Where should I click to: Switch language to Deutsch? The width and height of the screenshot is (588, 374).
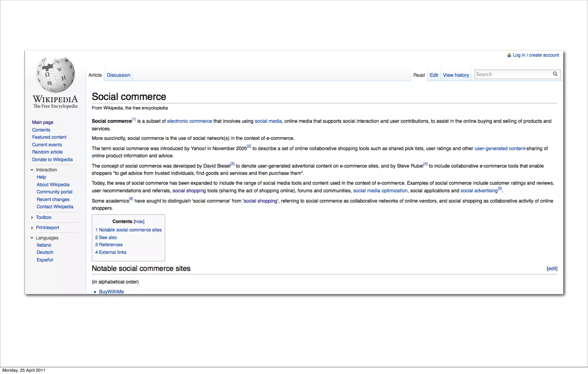click(x=45, y=252)
